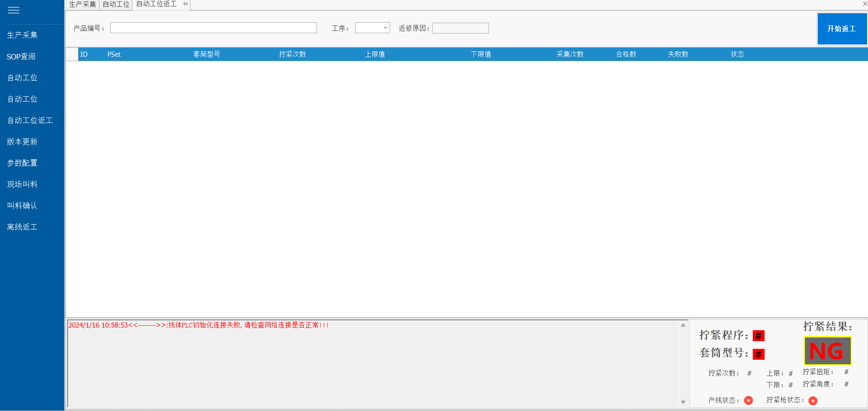Click the ID column header
Image resolution: width=868 pixels, height=411 pixels.
(x=84, y=54)
